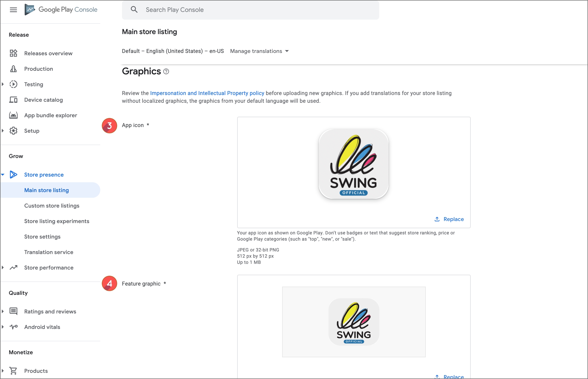Expand the Products section arrow
Image resolution: width=588 pixels, height=379 pixels.
[x=3, y=371]
